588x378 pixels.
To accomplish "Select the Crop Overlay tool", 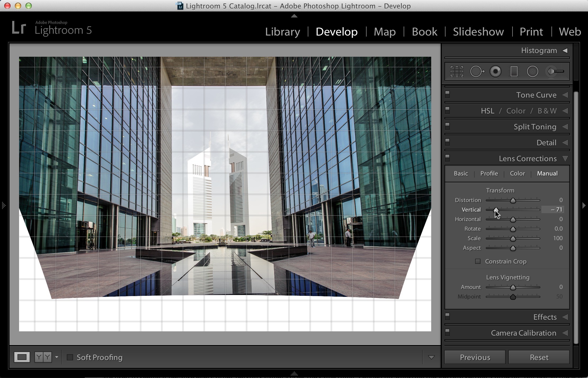I will pos(457,71).
